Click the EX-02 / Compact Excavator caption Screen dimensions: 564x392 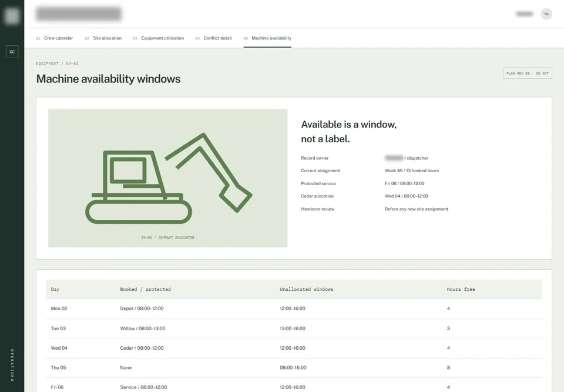pos(167,237)
